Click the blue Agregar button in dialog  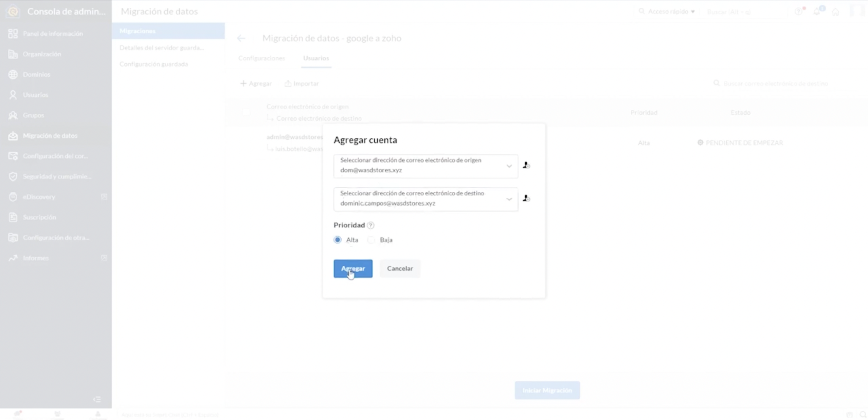(x=353, y=268)
